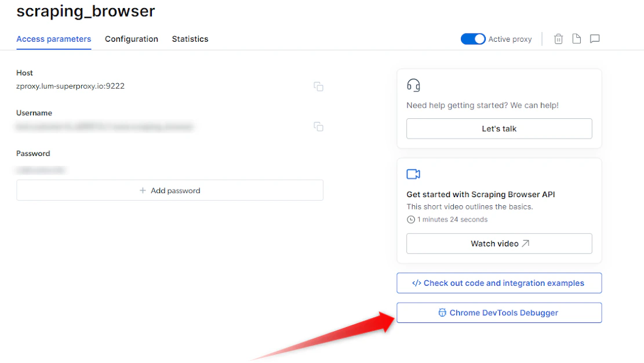Screen dimensions: 644x363
Task: Disable the Active proxy toggle
Action: [x=473, y=39]
